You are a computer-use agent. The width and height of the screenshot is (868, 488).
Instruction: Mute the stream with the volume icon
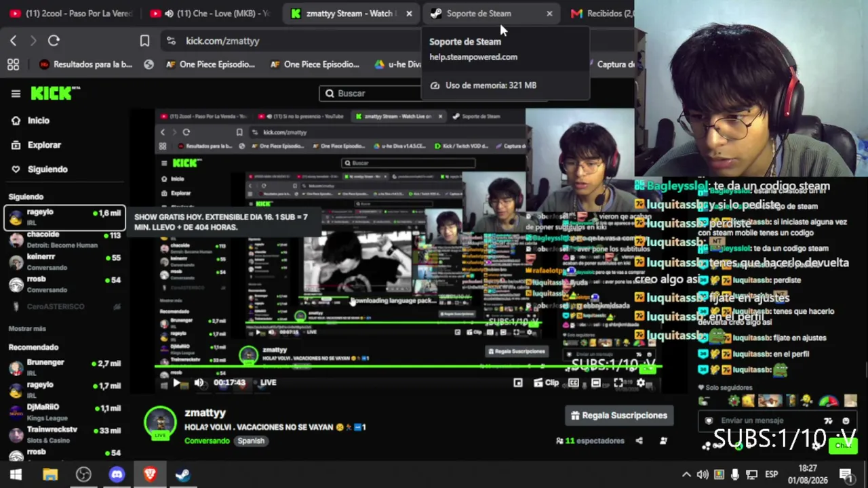coord(199,382)
